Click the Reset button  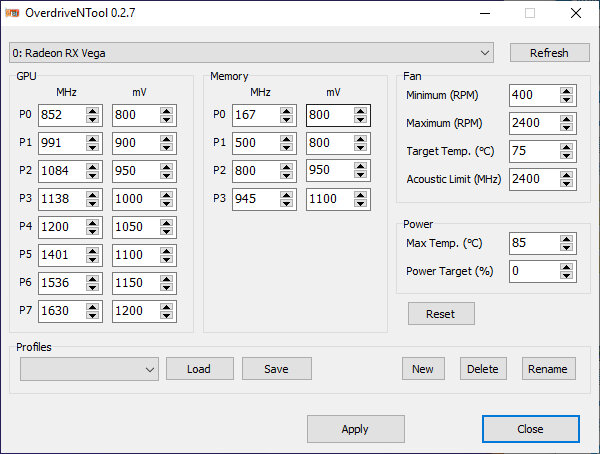[x=441, y=314]
